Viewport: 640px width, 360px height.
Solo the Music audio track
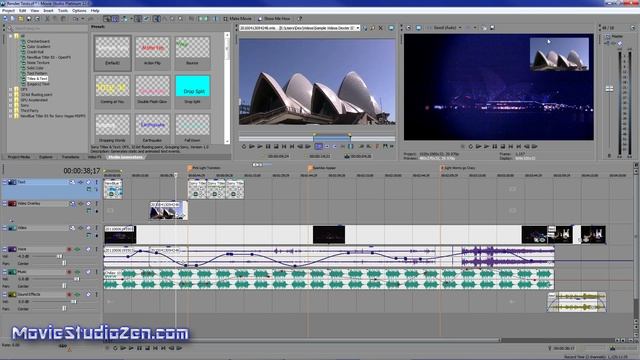point(97,271)
